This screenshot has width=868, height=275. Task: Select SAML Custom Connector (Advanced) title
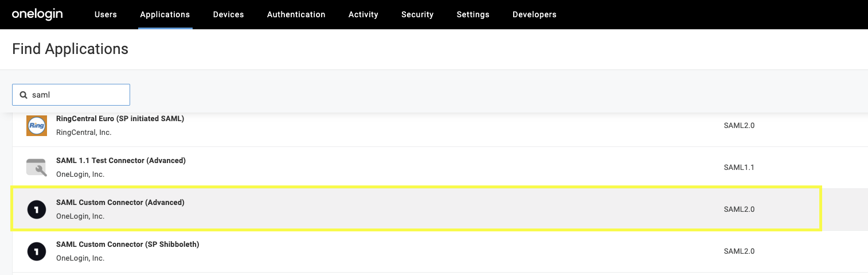pos(120,203)
